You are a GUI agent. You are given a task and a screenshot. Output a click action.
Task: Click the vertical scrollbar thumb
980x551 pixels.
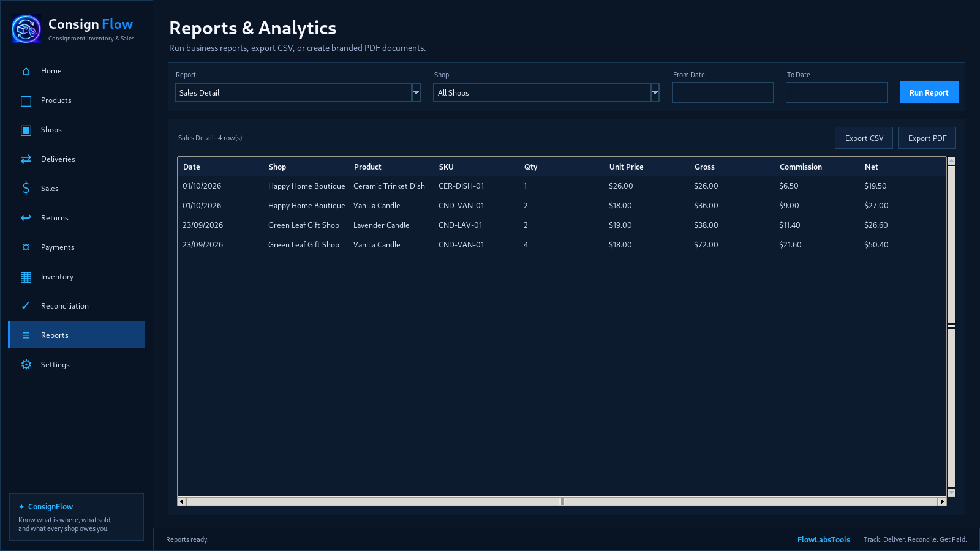click(951, 326)
